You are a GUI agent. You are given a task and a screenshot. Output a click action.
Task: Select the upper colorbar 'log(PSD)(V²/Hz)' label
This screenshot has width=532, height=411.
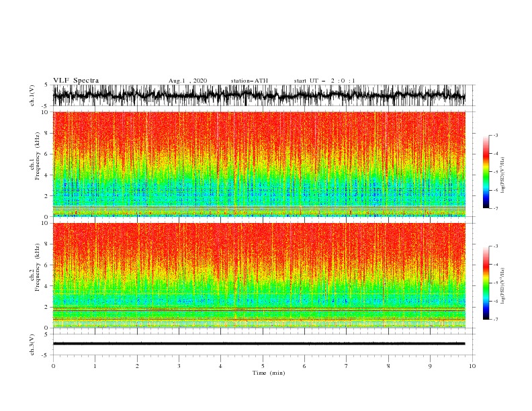click(x=502, y=175)
